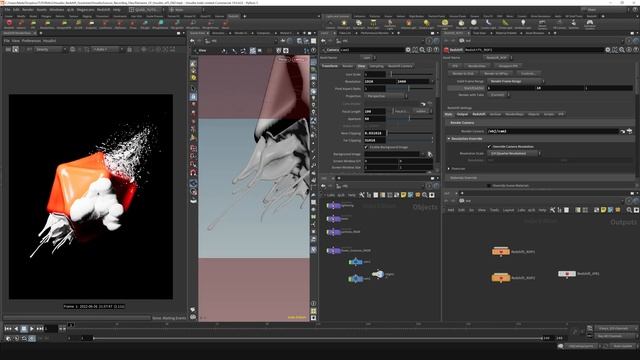Click the Render to MPlay button
This screenshot has width=640, height=360.
tap(496, 73)
